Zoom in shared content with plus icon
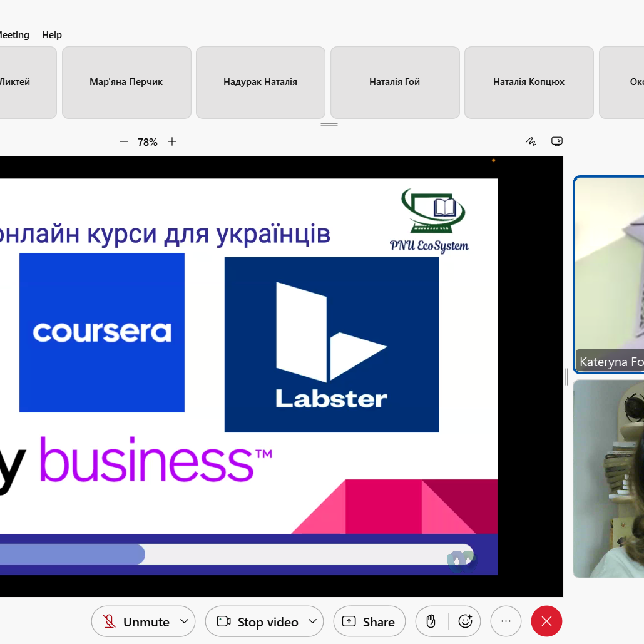This screenshot has width=644, height=644. pyautogui.click(x=172, y=142)
